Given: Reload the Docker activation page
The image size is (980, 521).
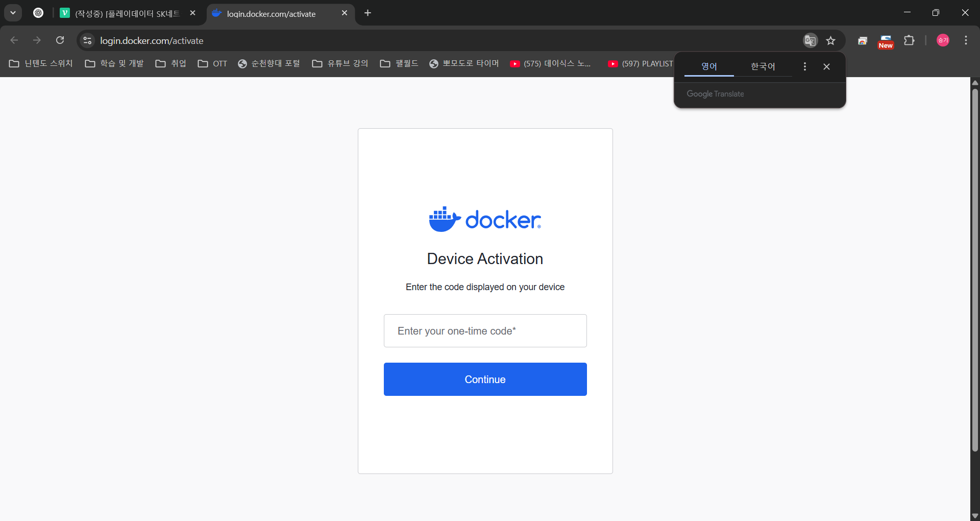Looking at the screenshot, I should point(60,40).
